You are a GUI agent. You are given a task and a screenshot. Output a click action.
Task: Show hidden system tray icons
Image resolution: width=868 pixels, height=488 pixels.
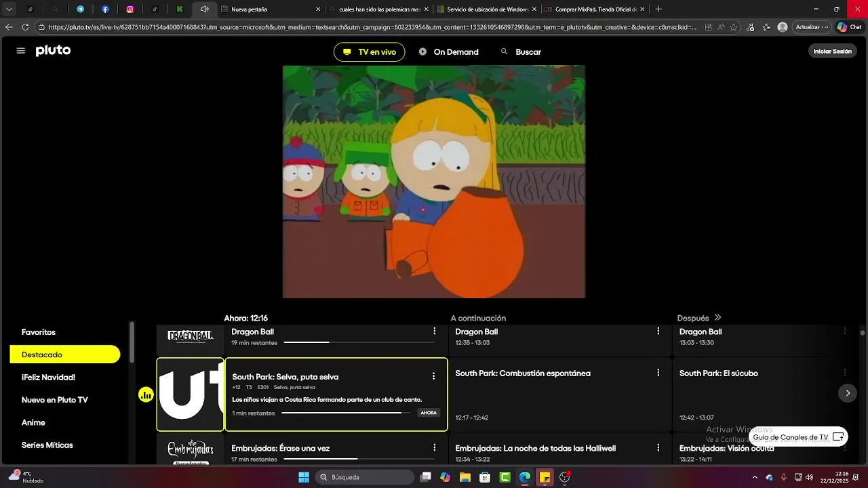pos(755,477)
